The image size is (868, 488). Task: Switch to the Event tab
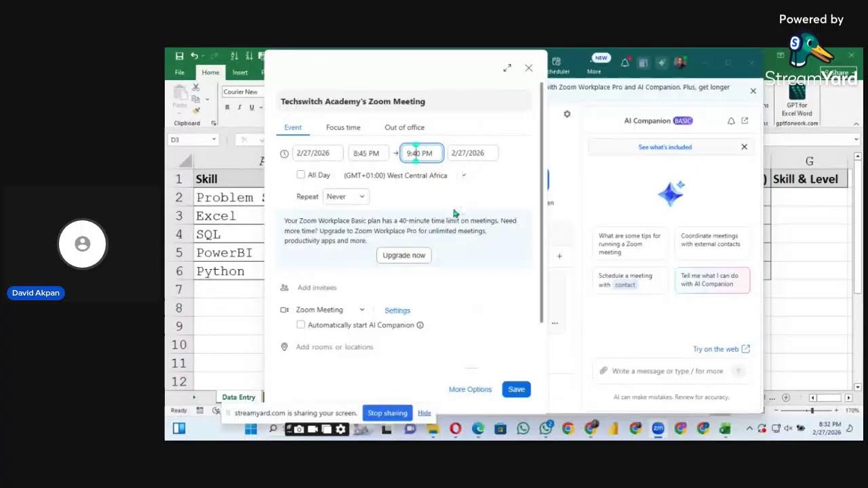(x=293, y=127)
